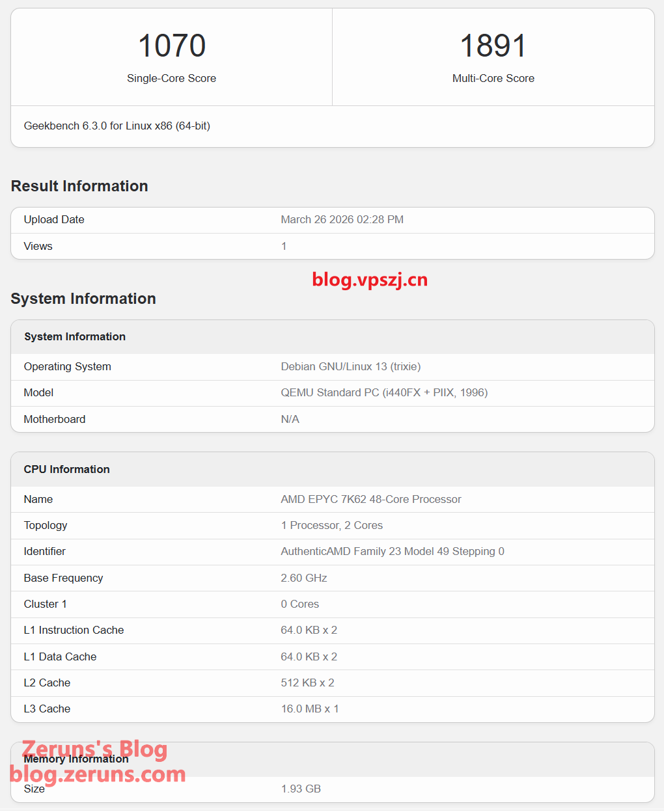The image size is (664, 812).
Task: Click the Motherboard N/A value
Action: (x=290, y=420)
